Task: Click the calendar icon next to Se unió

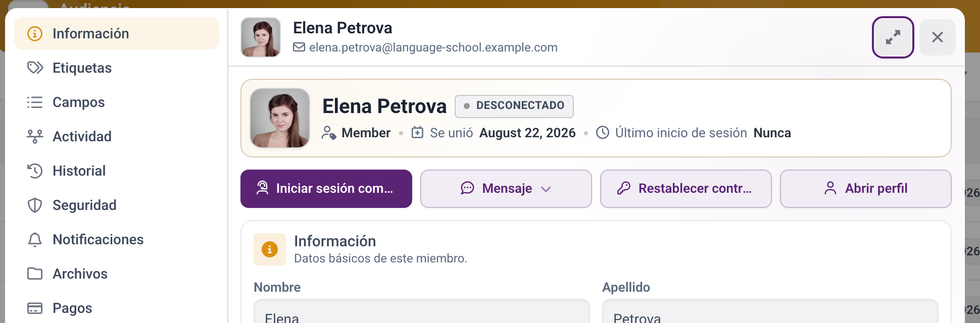Action: pyautogui.click(x=417, y=133)
